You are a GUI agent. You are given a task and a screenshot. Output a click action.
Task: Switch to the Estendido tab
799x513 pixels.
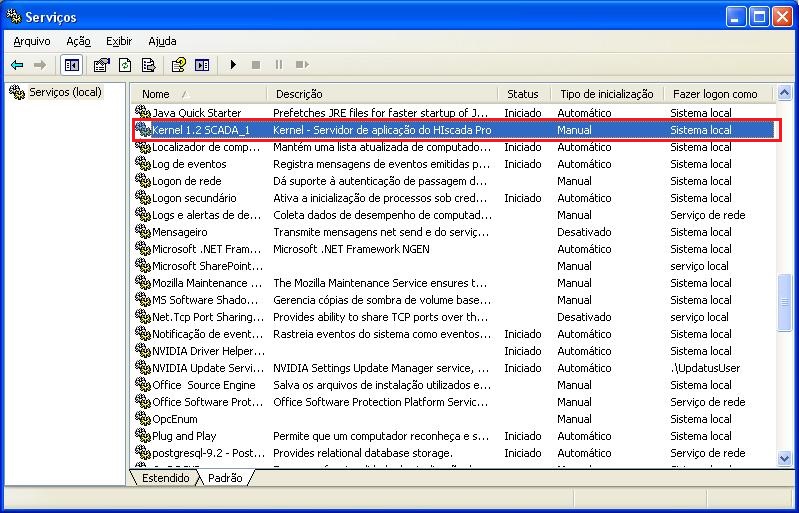click(x=166, y=478)
